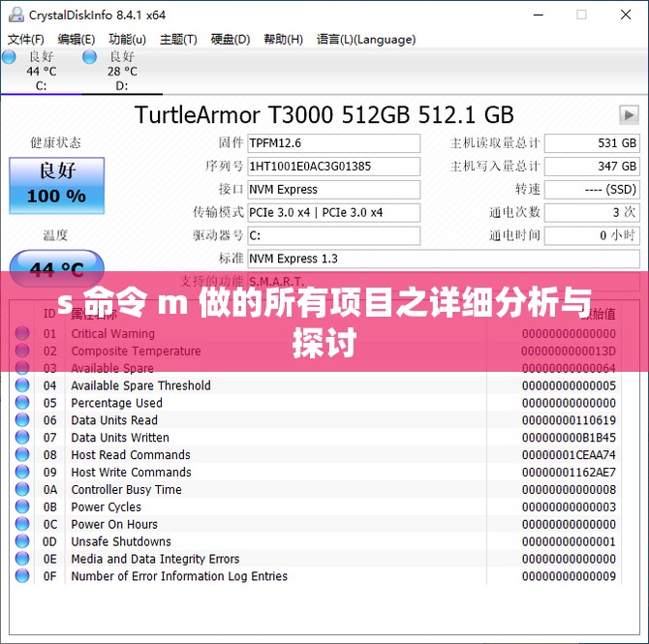Click raw value 00000000000009
Viewport: 649px width, 644px height.
point(569,576)
